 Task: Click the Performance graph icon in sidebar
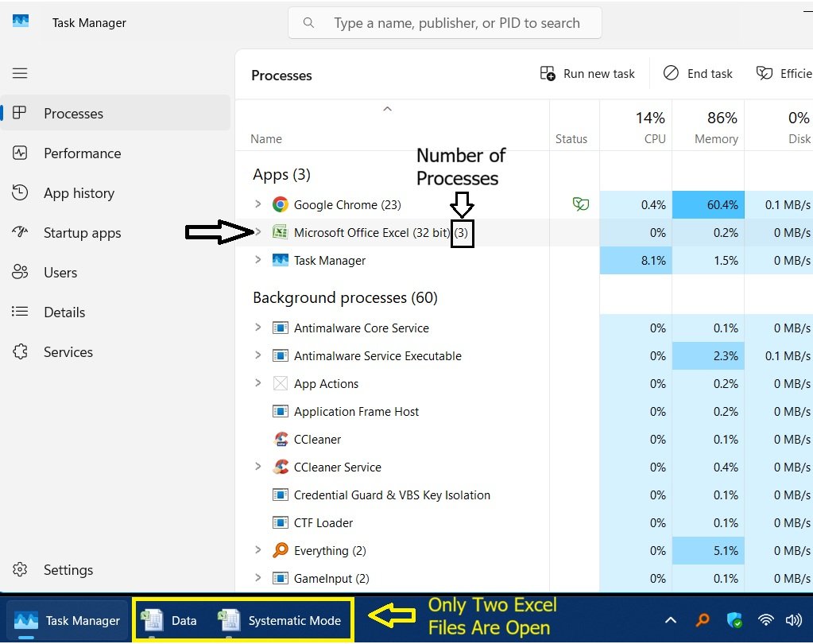20,153
